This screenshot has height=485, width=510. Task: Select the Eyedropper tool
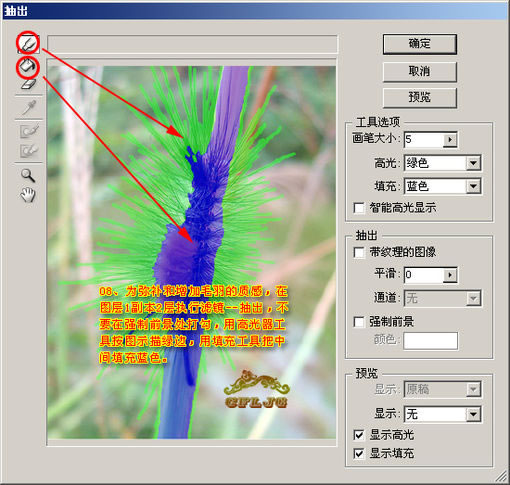click(x=29, y=108)
